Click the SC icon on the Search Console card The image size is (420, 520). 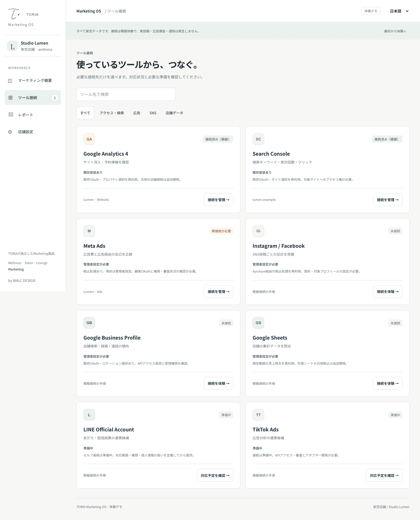pos(258,139)
